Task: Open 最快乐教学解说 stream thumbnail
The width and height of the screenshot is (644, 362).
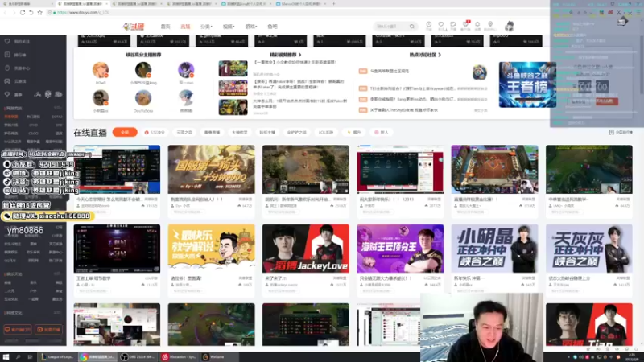Action: point(211,249)
